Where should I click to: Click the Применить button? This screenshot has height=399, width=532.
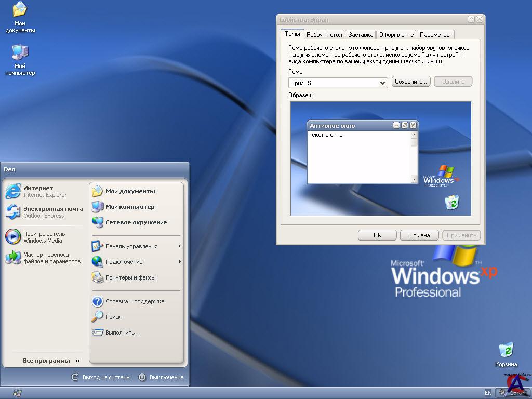461,235
